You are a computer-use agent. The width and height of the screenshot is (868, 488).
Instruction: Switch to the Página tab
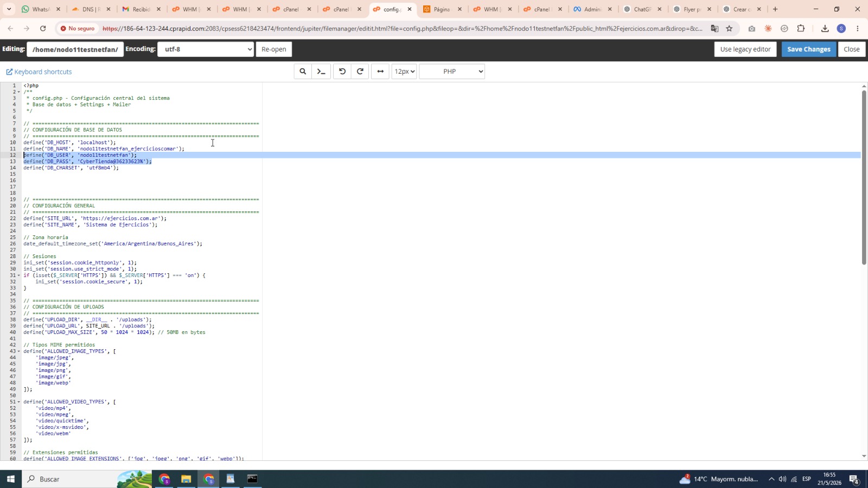click(442, 9)
